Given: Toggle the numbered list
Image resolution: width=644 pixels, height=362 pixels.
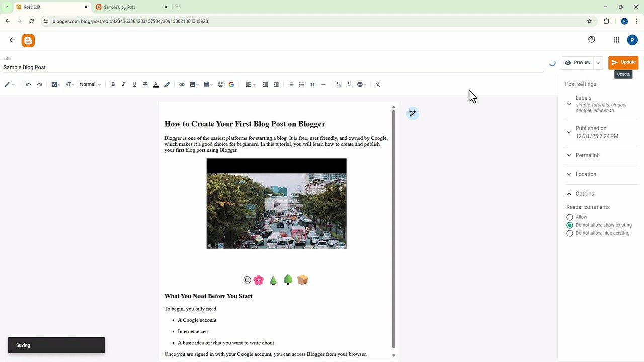Looking at the screenshot, I should click(x=302, y=84).
